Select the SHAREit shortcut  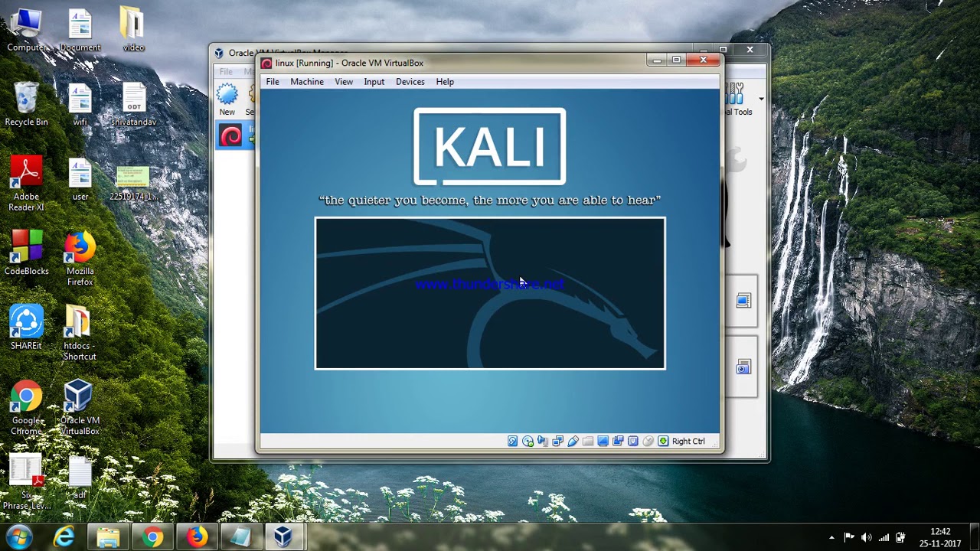[x=26, y=328]
